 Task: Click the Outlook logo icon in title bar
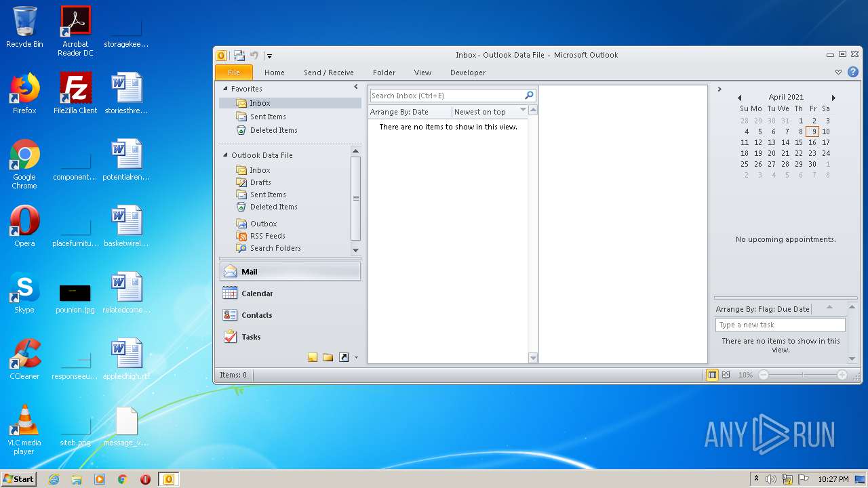(221, 56)
